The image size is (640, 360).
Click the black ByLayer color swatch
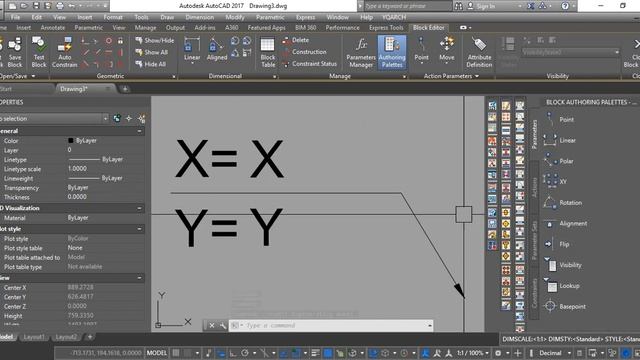tap(71, 140)
